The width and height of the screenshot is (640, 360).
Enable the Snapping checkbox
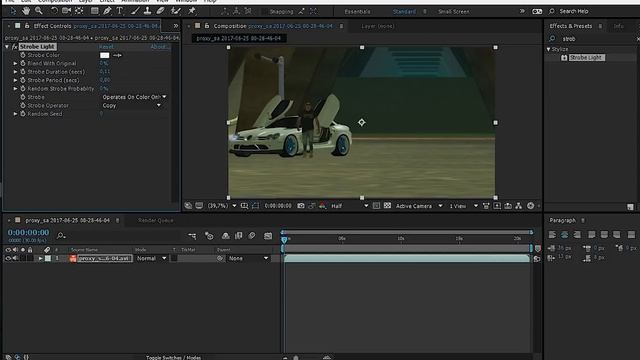tap(265, 11)
